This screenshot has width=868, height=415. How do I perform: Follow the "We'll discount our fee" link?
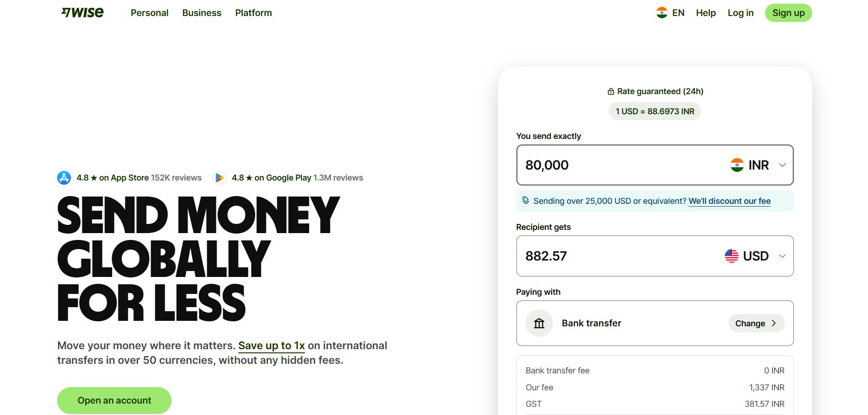coord(729,201)
